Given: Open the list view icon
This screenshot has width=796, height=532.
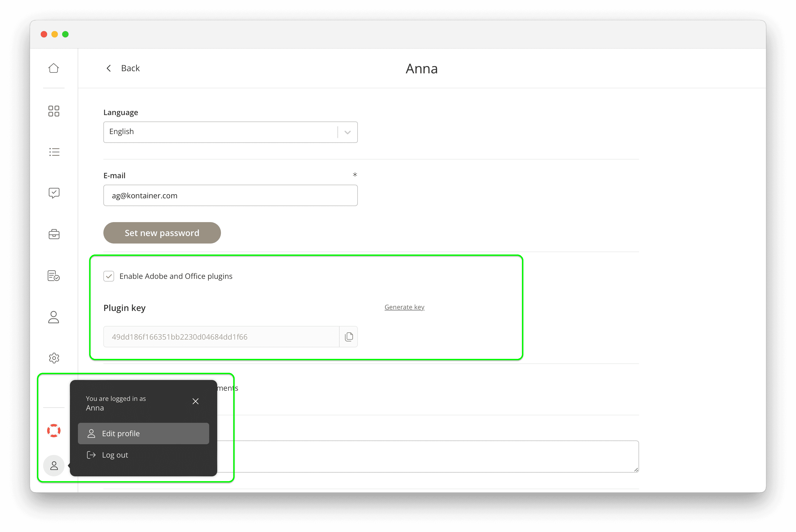Looking at the screenshot, I should point(54,152).
